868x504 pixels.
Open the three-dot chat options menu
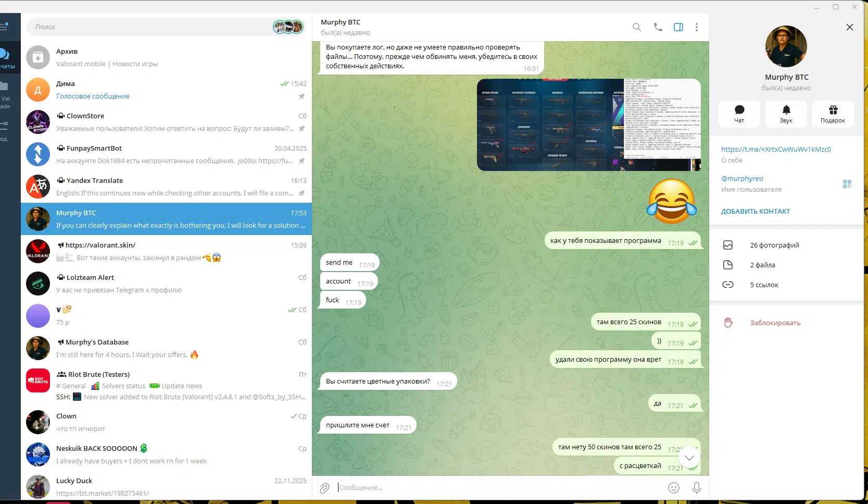pyautogui.click(x=696, y=27)
